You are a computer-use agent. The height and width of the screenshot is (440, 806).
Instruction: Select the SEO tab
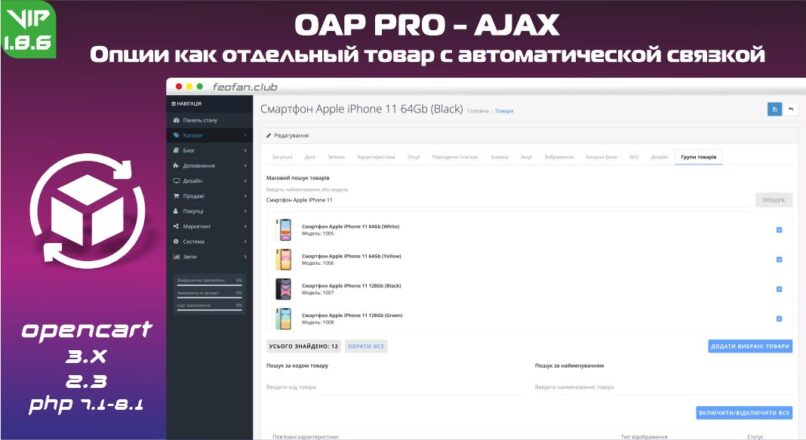(x=634, y=157)
